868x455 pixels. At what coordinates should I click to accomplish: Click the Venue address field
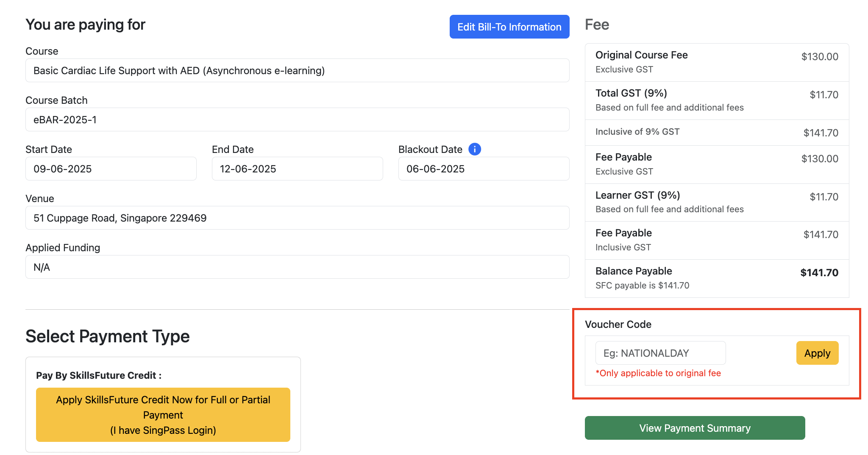click(x=297, y=218)
